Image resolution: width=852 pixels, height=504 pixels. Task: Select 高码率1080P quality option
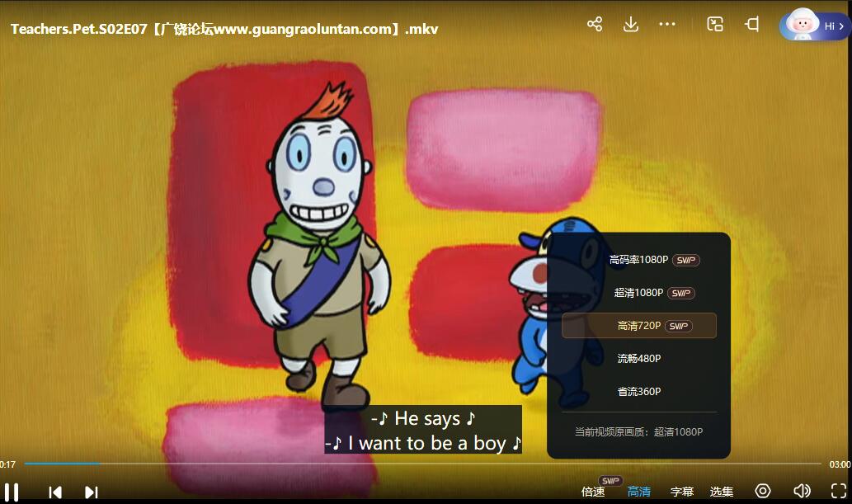pyautogui.click(x=639, y=260)
